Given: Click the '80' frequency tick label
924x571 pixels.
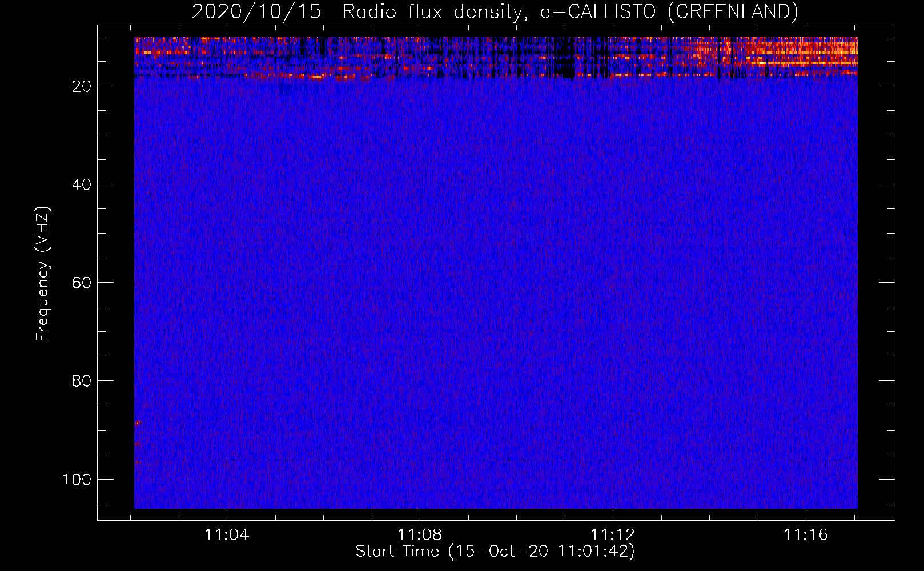Looking at the screenshot, I should [82, 381].
